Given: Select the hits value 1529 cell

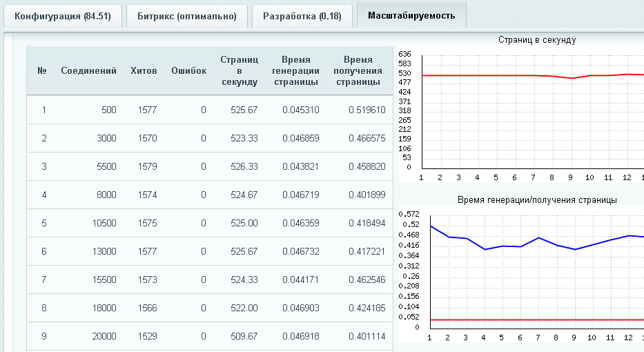Looking at the screenshot, I should coord(147,336).
